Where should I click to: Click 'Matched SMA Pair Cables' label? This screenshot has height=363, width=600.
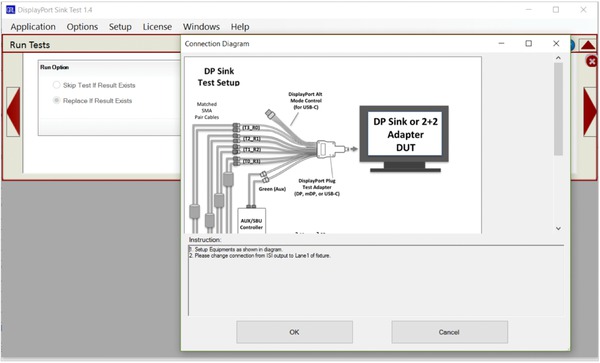click(x=207, y=111)
